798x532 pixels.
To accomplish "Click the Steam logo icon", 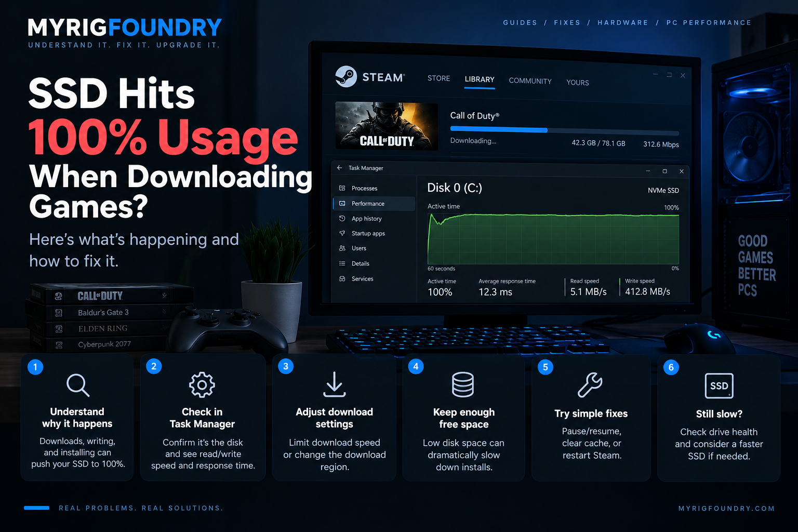I will pos(346,76).
